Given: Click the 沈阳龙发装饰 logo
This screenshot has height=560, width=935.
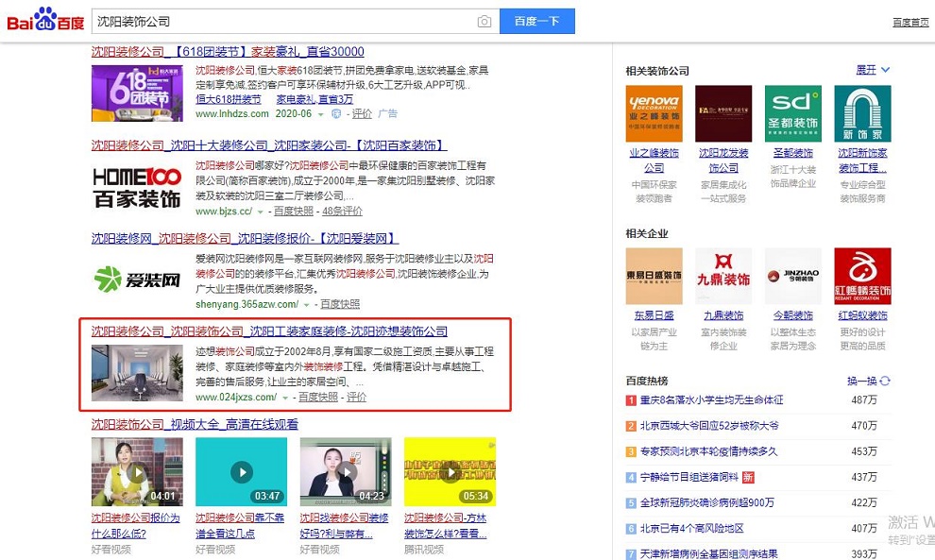Looking at the screenshot, I should coord(723,113).
